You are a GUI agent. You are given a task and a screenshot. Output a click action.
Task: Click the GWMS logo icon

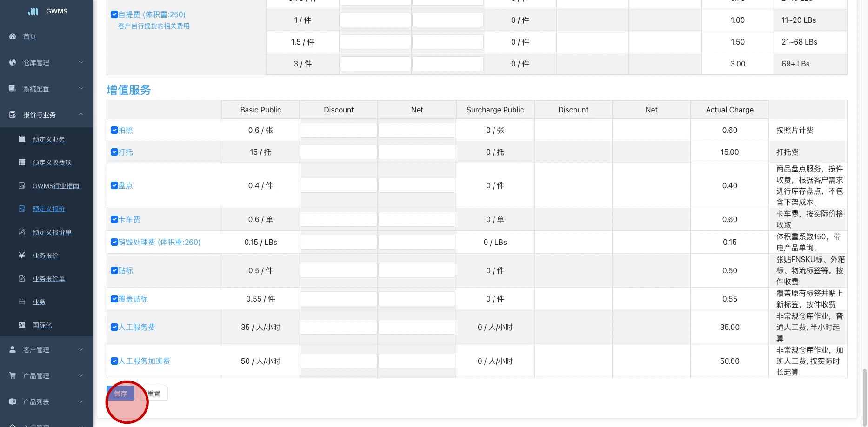click(x=33, y=11)
